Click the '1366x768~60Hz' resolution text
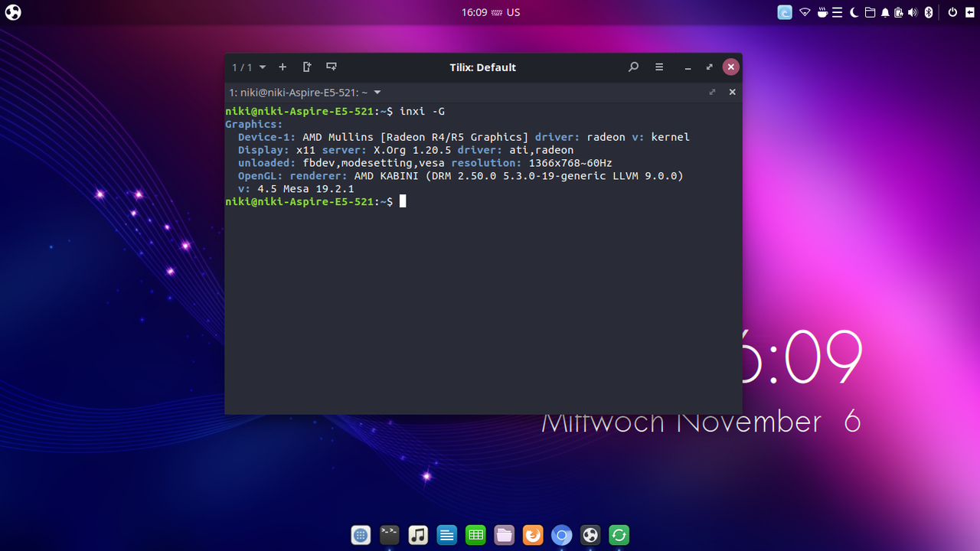This screenshot has height=551, width=980. (x=570, y=163)
